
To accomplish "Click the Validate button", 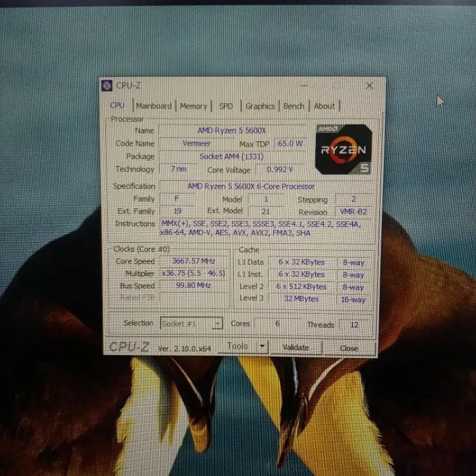I will pyautogui.click(x=295, y=347).
